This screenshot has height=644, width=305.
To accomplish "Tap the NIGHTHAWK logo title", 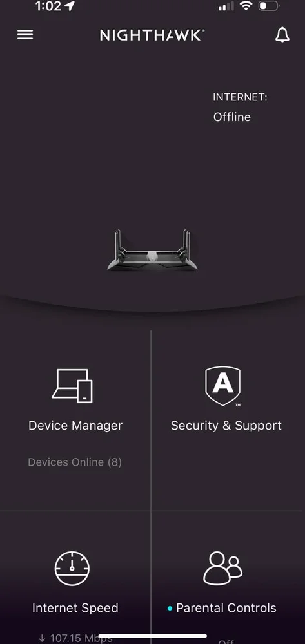I will tap(152, 35).
